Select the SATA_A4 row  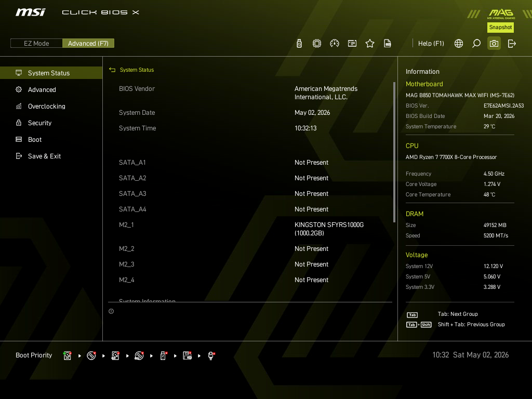[250, 209]
